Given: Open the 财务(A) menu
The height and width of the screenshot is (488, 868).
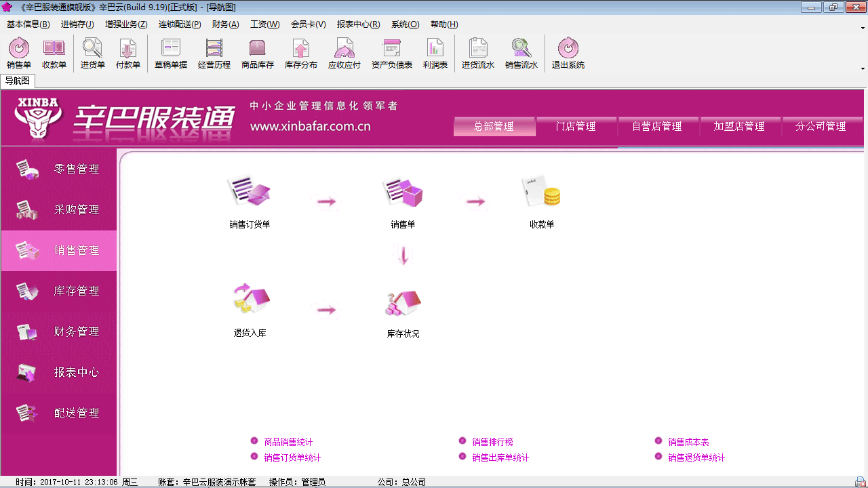Looking at the screenshot, I should click(x=226, y=24).
